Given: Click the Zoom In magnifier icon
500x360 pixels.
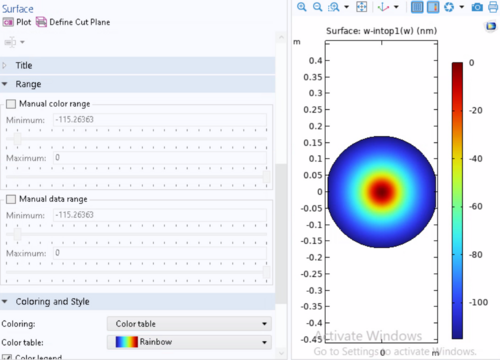Looking at the screenshot, I should (x=302, y=7).
